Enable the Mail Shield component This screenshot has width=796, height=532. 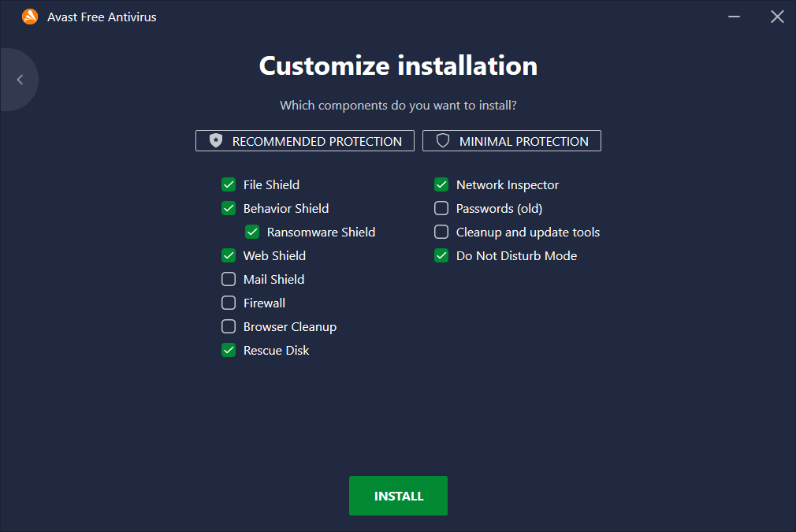click(x=229, y=280)
